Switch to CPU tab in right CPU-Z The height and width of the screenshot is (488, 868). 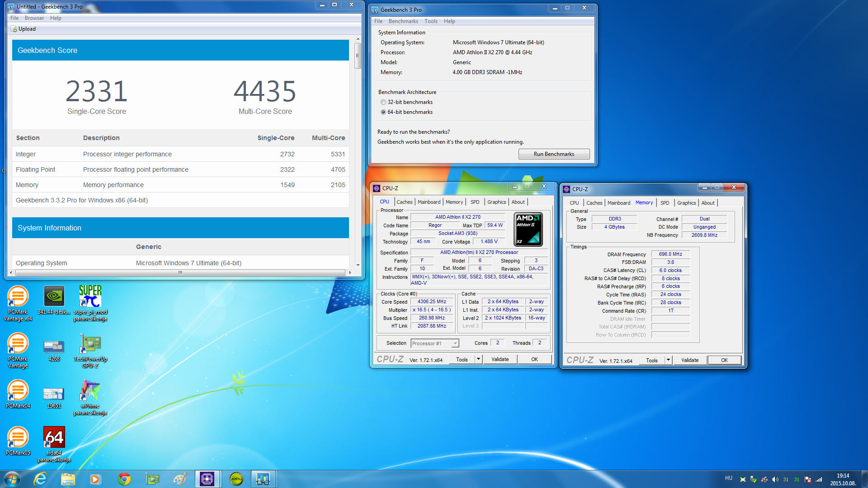(x=574, y=203)
